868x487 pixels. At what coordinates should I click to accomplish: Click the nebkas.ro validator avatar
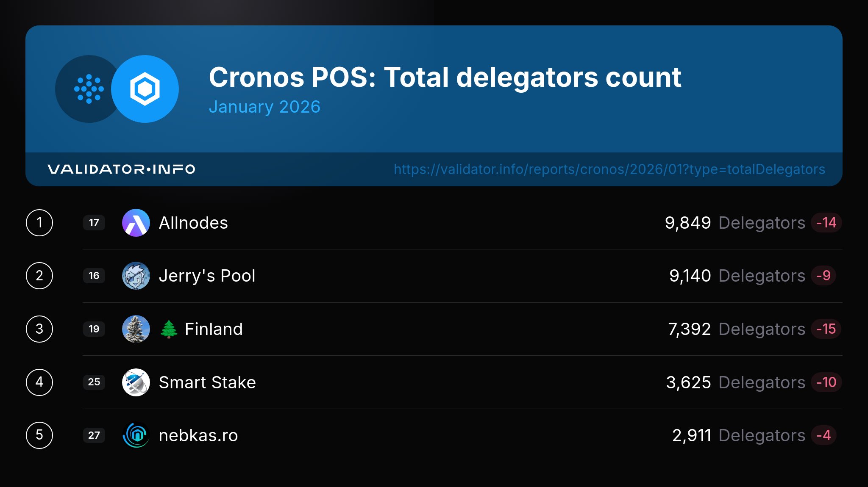136,435
